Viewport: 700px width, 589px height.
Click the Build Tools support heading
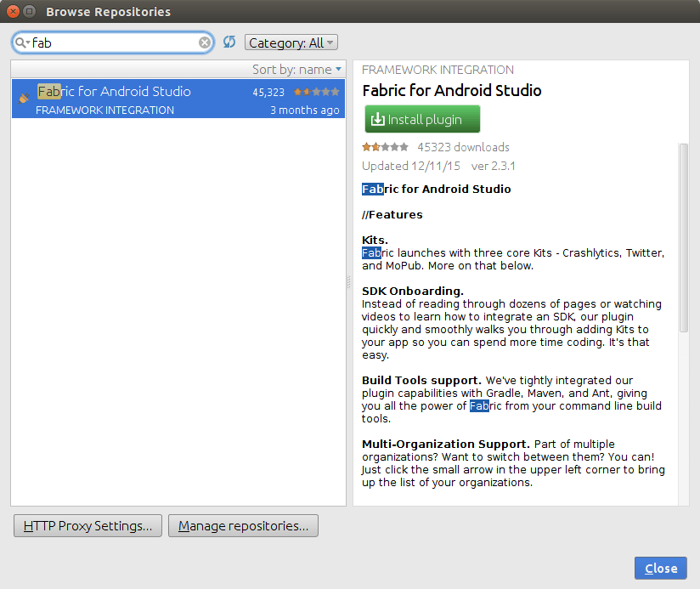421,381
